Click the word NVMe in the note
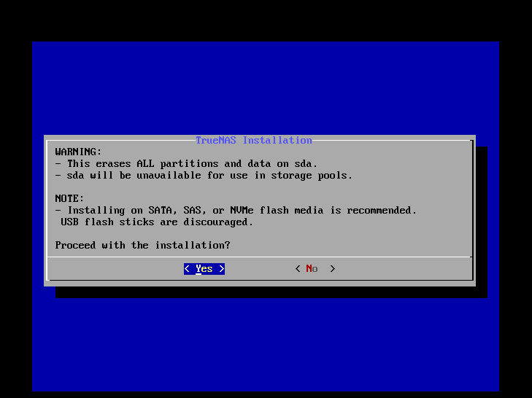The height and width of the screenshot is (398, 532). [x=242, y=211]
